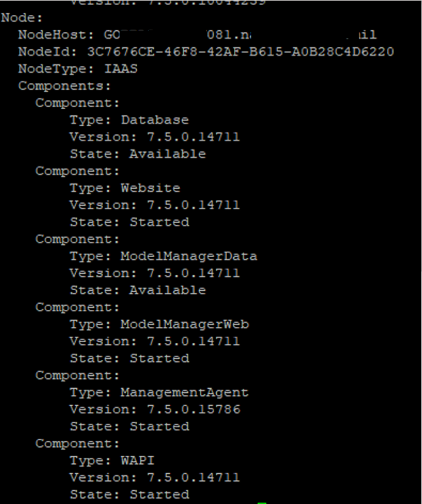Click the ModelManagerData State: Available line
The image size is (422, 504).
(x=137, y=290)
